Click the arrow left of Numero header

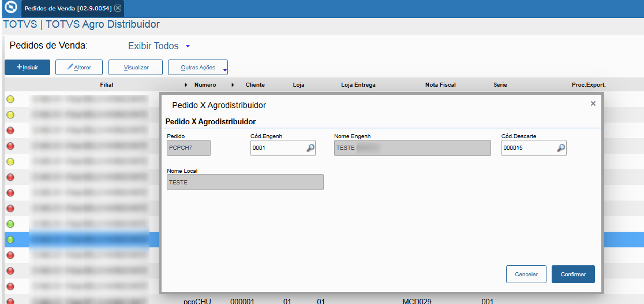point(186,85)
